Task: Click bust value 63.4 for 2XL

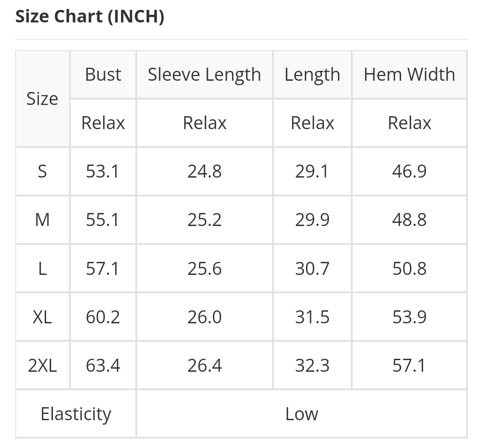Action: pos(103,365)
